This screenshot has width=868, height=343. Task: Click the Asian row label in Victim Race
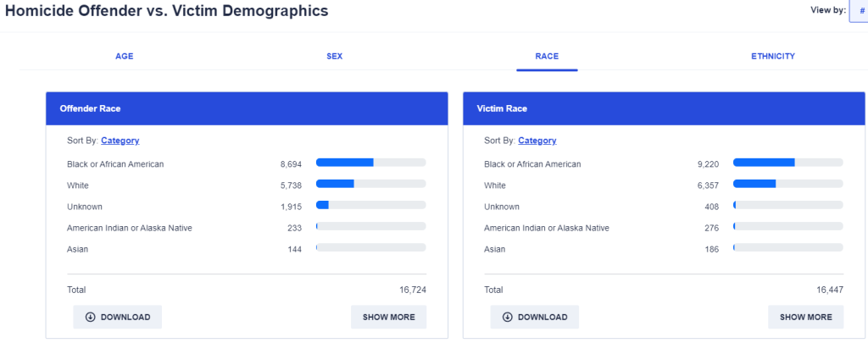click(495, 249)
